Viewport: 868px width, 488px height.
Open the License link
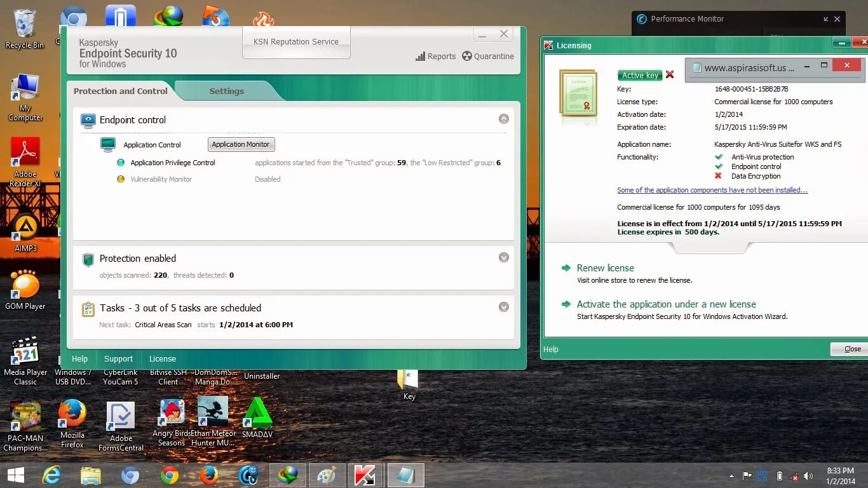click(x=163, y=359)
